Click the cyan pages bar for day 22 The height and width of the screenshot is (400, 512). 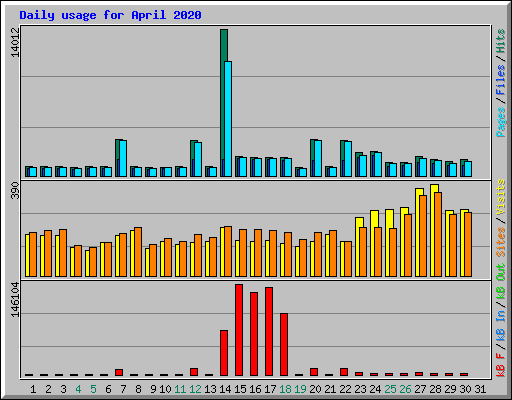348,159
